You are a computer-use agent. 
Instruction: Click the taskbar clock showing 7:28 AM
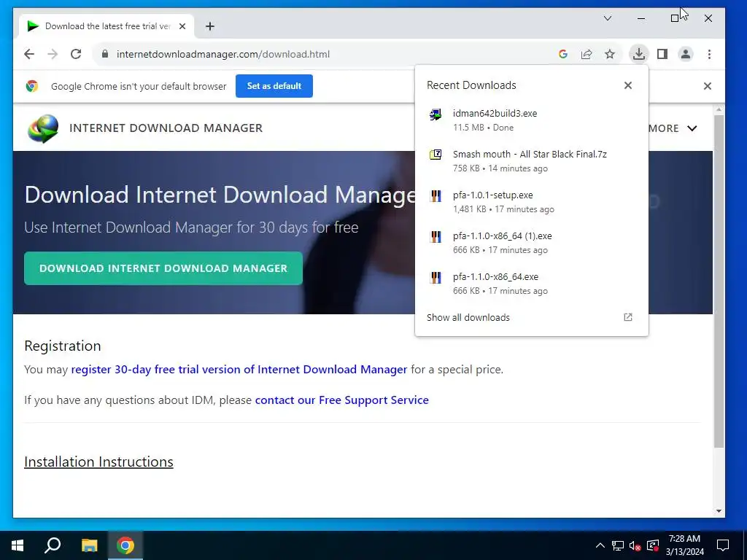coord(684,545)
